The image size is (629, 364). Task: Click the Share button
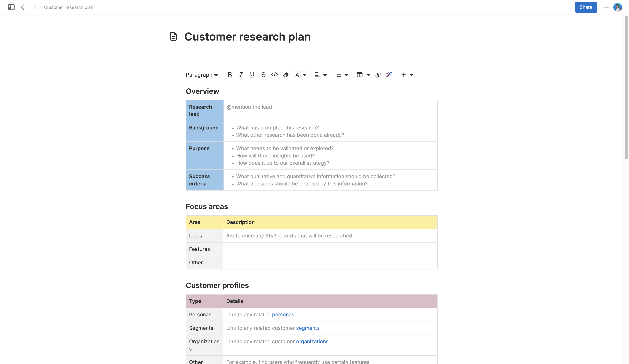pyautogui.click(x=586, y=7)
